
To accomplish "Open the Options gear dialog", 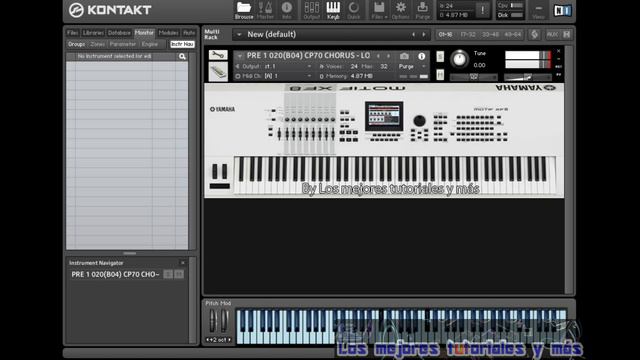I will click(400, 10).
